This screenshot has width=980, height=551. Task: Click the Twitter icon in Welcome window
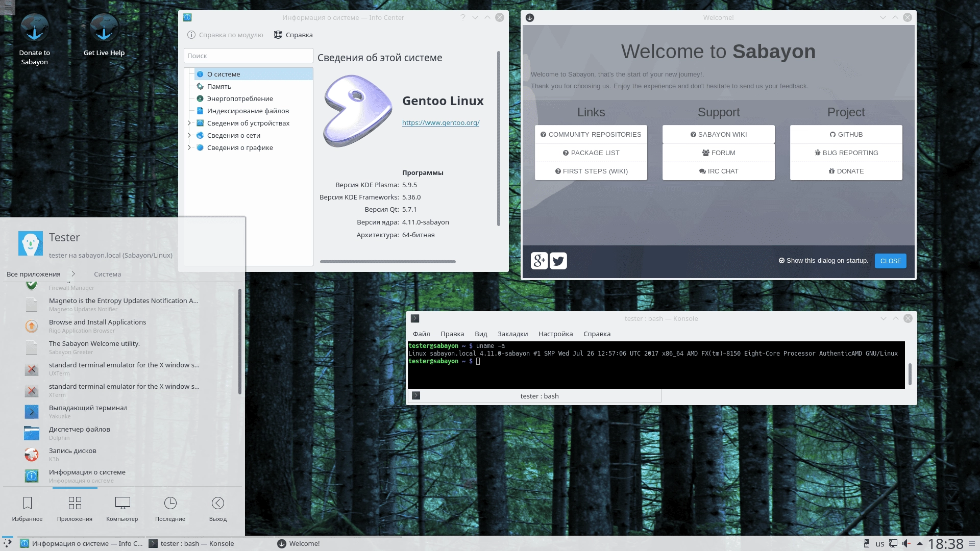[558, 261]
